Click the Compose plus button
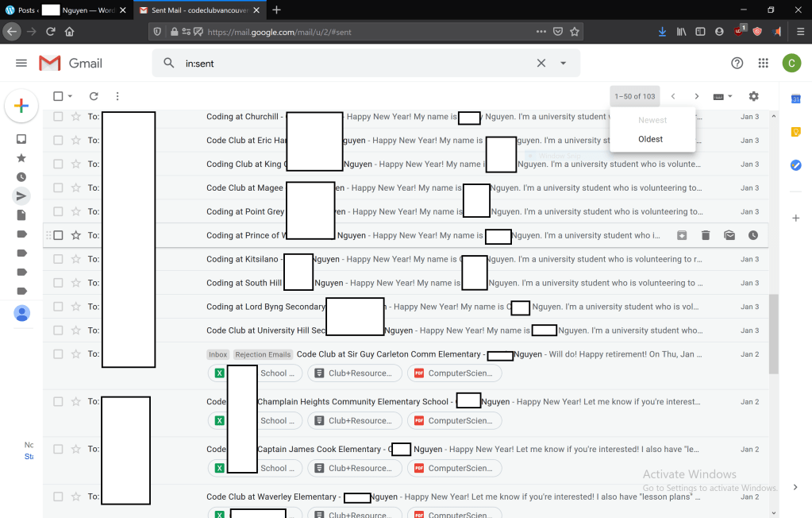The image size is (812, 518). tap(21, 106)
